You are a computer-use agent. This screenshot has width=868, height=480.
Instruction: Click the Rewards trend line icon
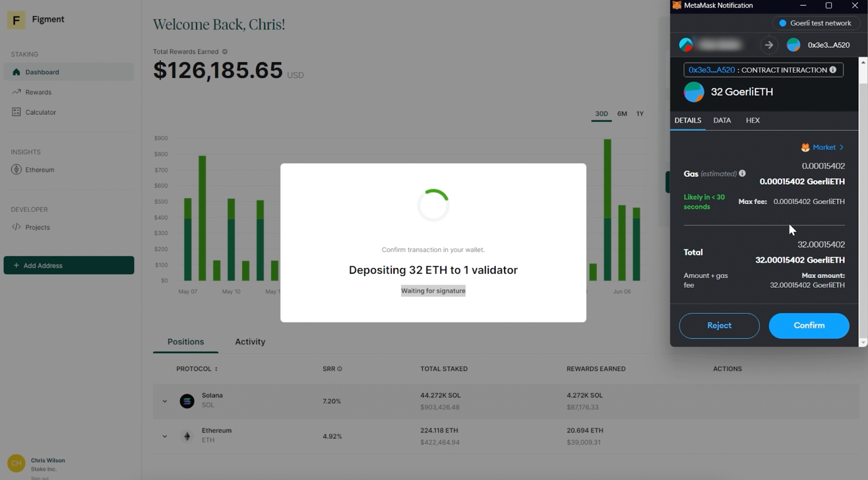tap(16, 92)
